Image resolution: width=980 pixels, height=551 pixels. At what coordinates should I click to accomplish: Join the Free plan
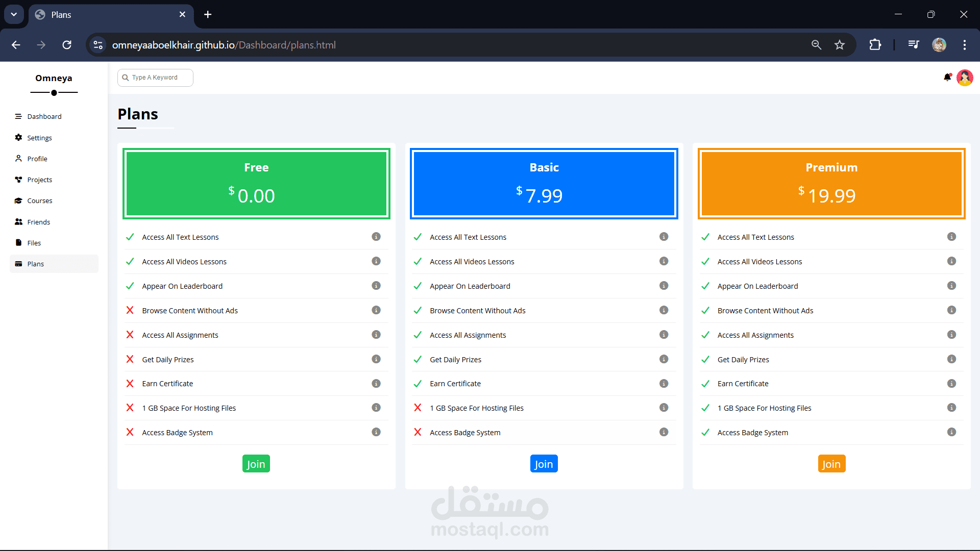[x=256, y=464]
